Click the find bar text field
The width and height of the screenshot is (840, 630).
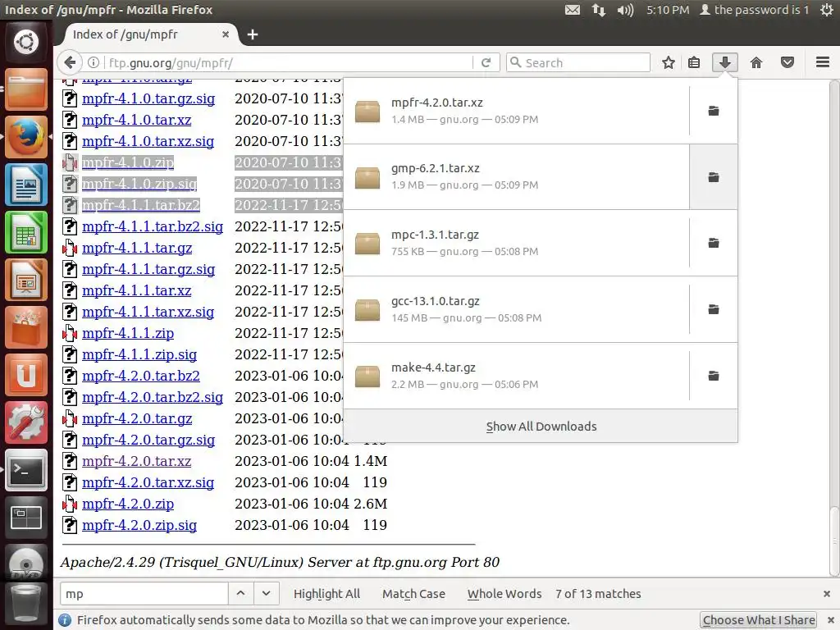coord(144,594)
